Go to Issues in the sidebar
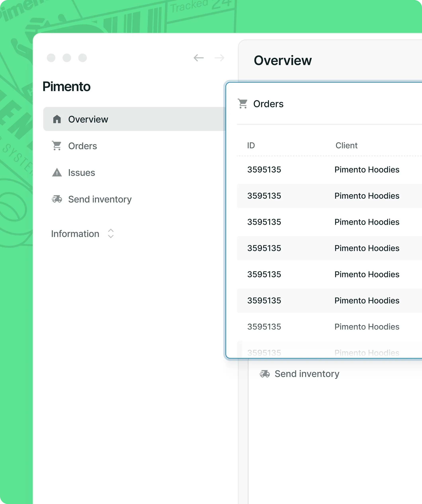Image resolution: width=422 pixels, height=504 pixels. pyautogui.click(x=82, y=173)
